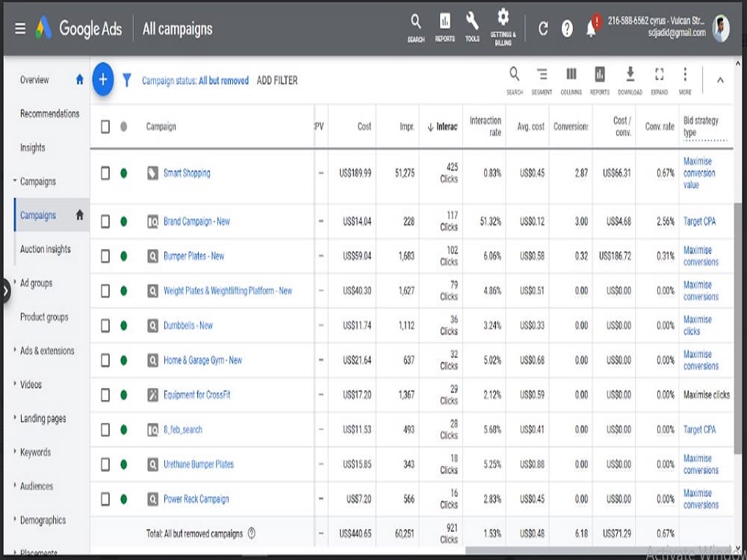Open the More three-dots menu
The width and height of the screenshot is (747, 560).
pyautogui.click(x=685, y=80)
